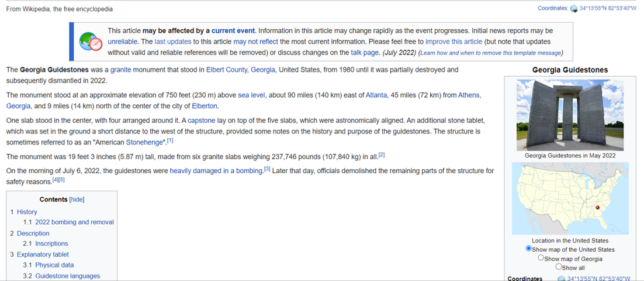The image size is (644, 281).
Task: Click Learn how to remove template message
Action: click(490, 53)
